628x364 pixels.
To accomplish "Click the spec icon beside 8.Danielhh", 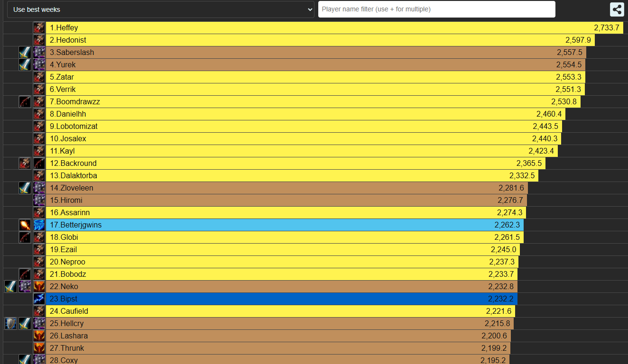I will click(x=39, y=114).
